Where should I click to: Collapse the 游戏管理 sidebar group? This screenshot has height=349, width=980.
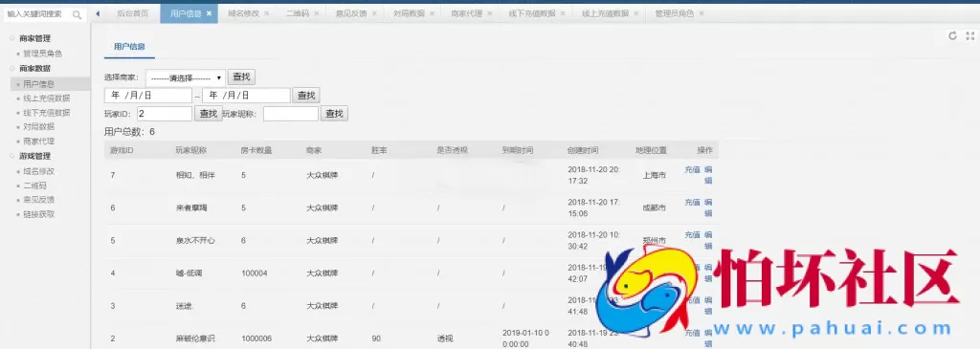coord(35,156)
